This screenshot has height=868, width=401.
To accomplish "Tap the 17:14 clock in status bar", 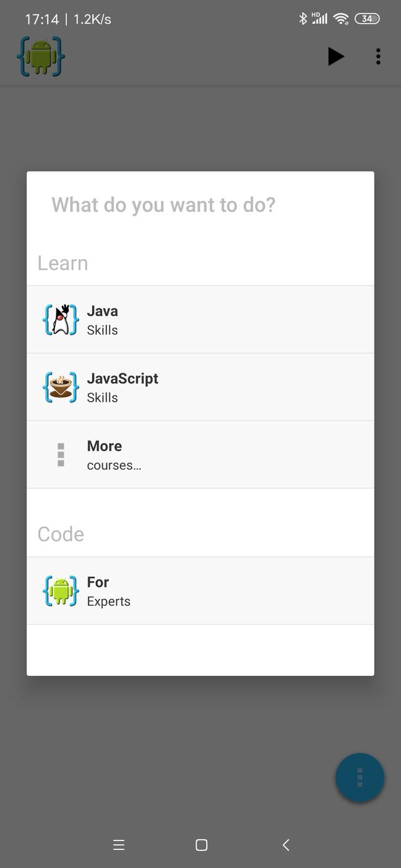I will point(42,19).
